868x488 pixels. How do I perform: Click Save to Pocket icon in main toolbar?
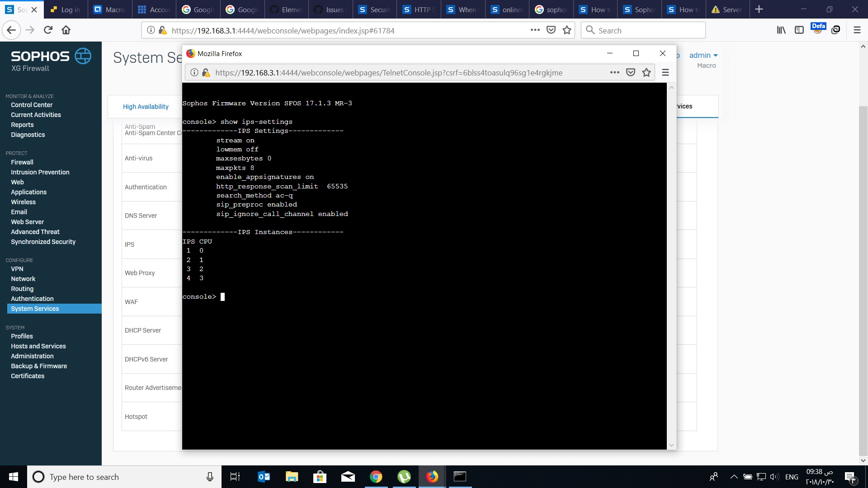pos(551,30)
